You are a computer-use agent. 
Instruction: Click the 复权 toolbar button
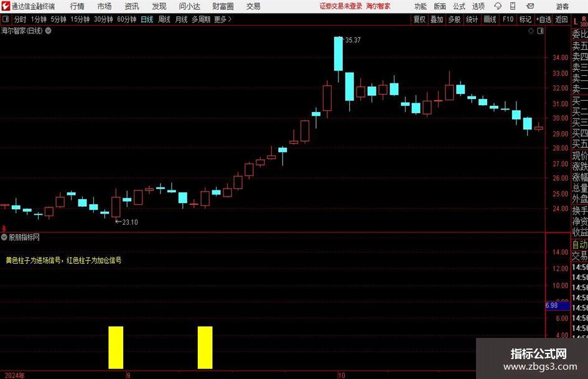[x=419, y=19]
